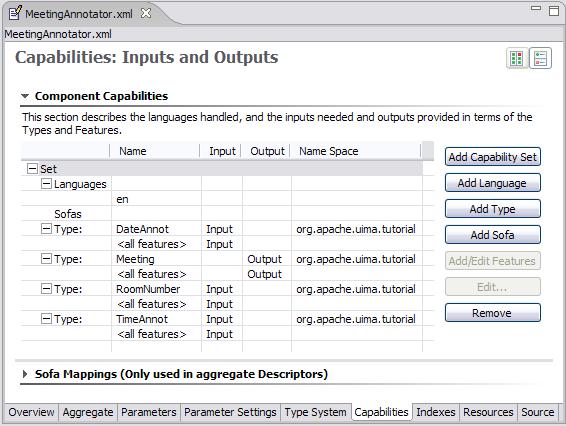Screen dimensions: 566x426
Task: Click Add Capability Set button
Action: click(x=493, y=157)
